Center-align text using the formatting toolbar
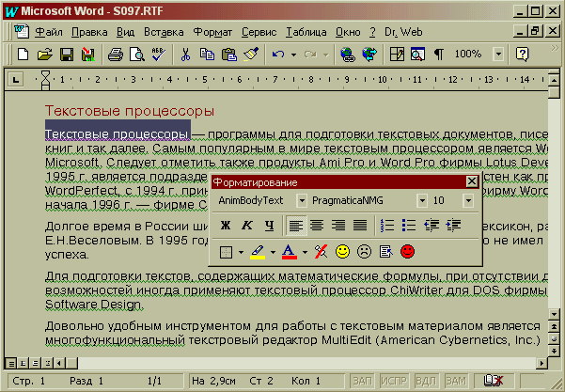Image resolution: width=565 pixels, height=392 pixels. [x=316, y=225]
